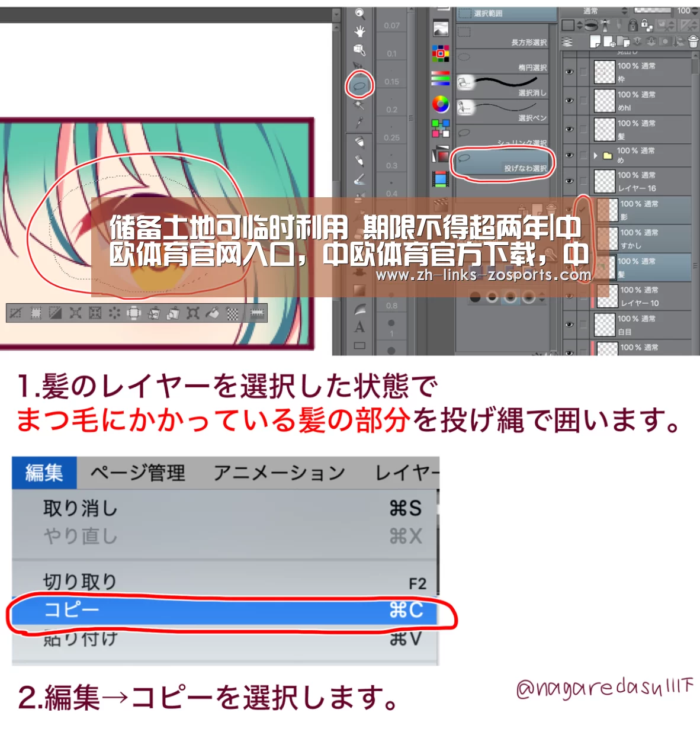Select the lasso selection tool in toolbar
Image resolution: width=700 pixels, height=732 pixels.
[x=359, y=86]
